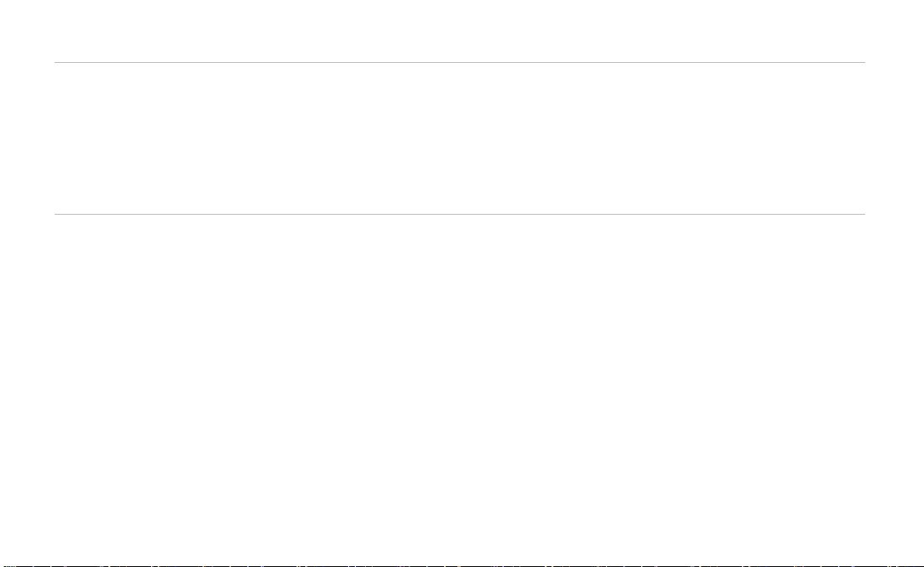Click the lower horizontal divider line
924x567 pixels.
coord(460,215)
